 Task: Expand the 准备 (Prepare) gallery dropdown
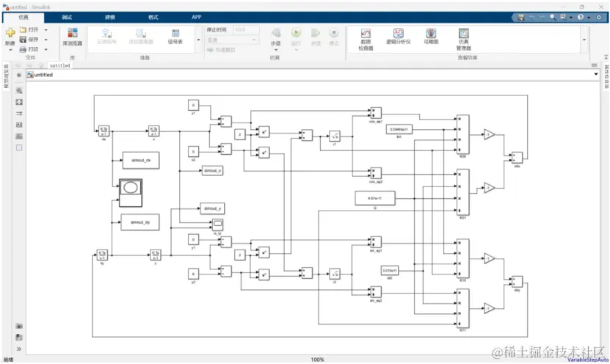tap(198, 40)
